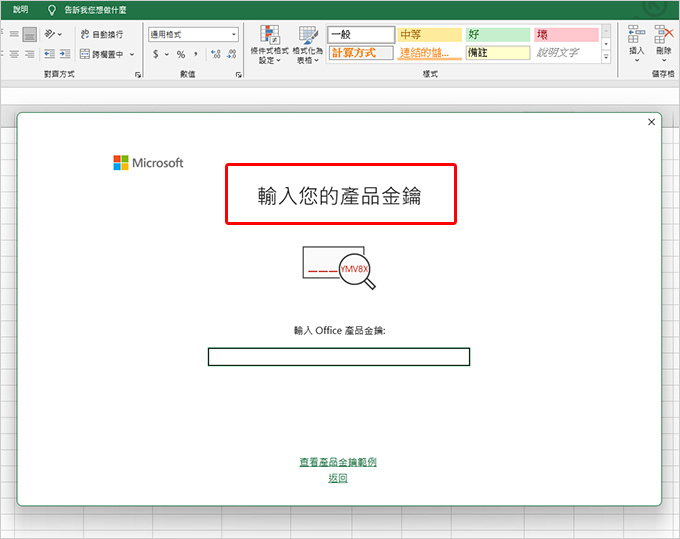Click the middle vertical align icon
The image size is (680, 539).
click(14, 34)
